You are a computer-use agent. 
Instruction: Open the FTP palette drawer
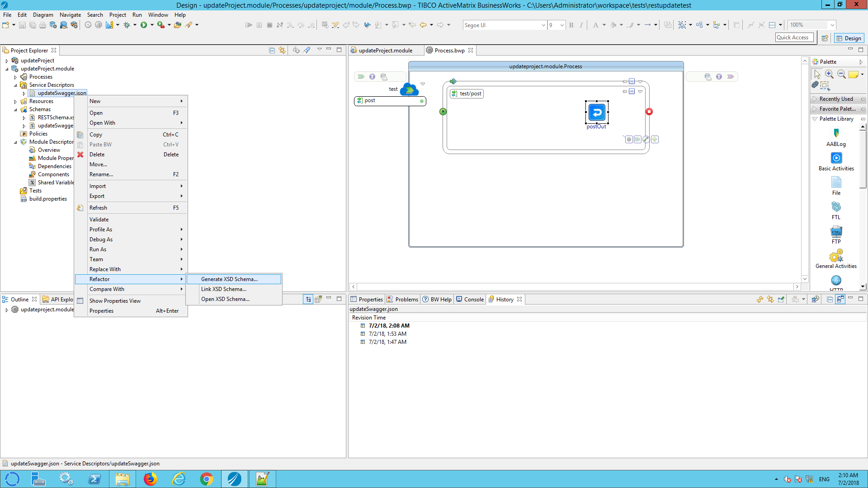tap(836, 235)
